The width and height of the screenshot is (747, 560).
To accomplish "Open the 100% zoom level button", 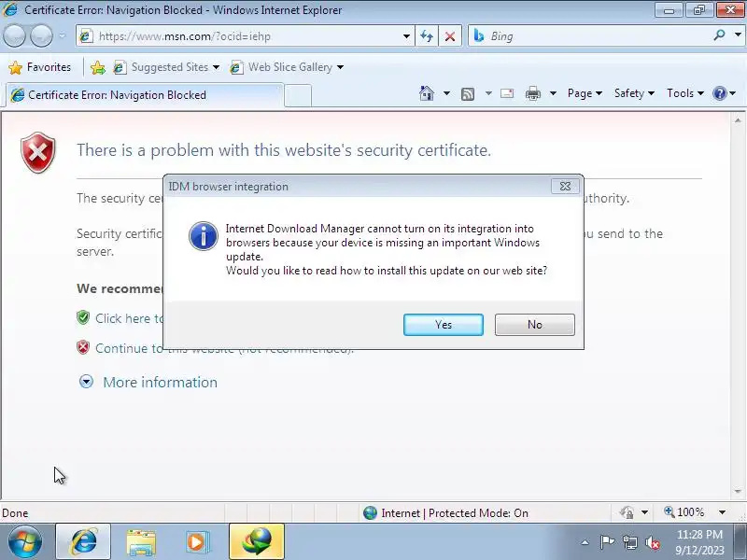I will pyautogui.click(x=684, y=512).
